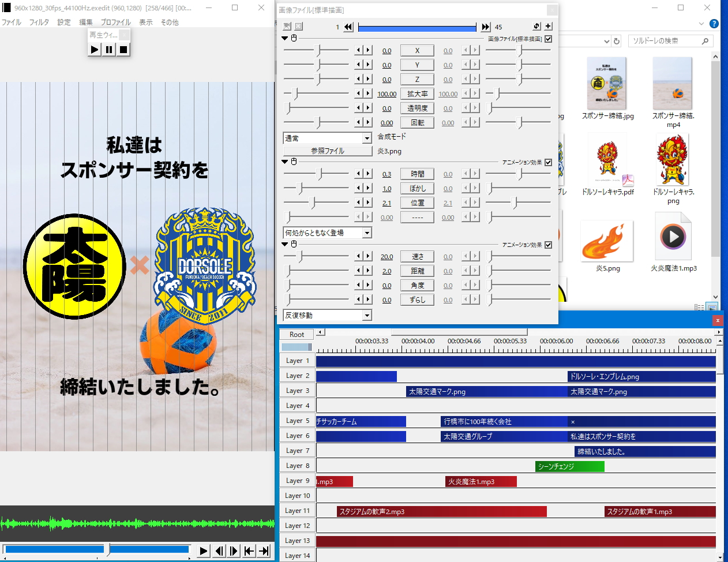Toggle visibility of Layer 1
Image resolution: width=728 pixels, height=562 pixels.
click(297, 361)
